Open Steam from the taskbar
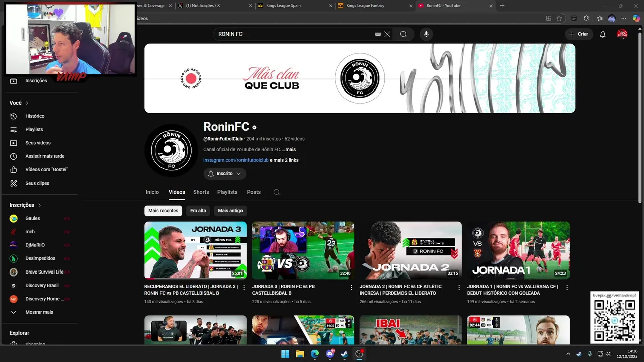 click(344, 354)
